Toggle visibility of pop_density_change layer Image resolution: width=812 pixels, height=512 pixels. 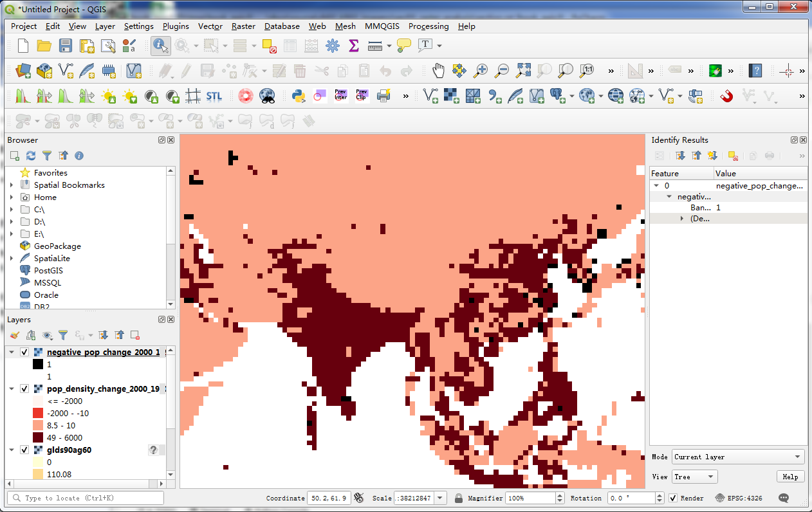coord(24,389)
